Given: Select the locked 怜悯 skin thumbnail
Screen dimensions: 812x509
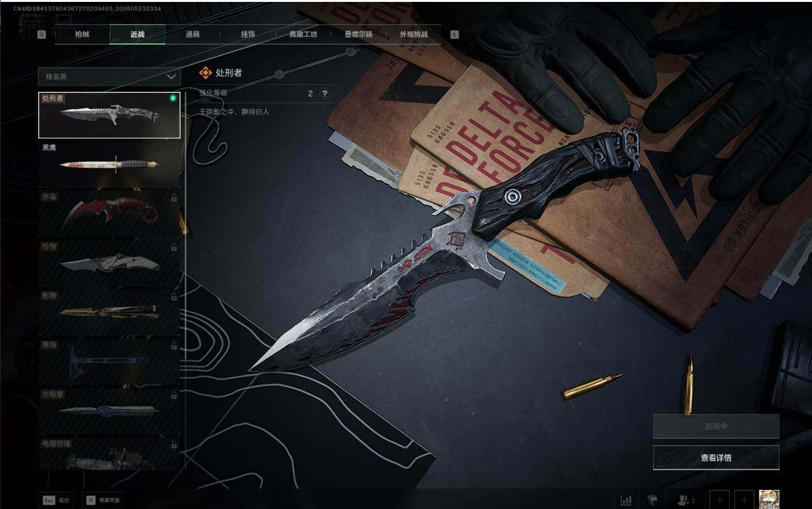Looking at the screenshot, I should pyautogui.click(x=109, y=263).
